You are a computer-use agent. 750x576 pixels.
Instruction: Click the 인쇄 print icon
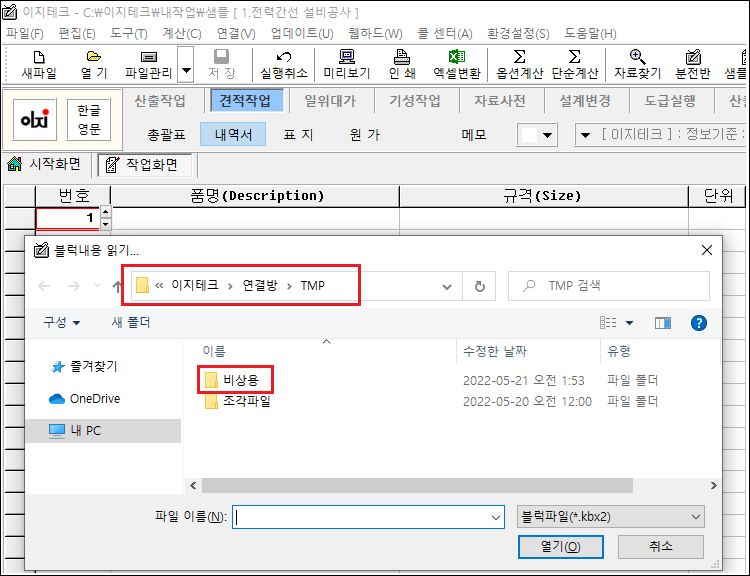click(x=402, y=65)
